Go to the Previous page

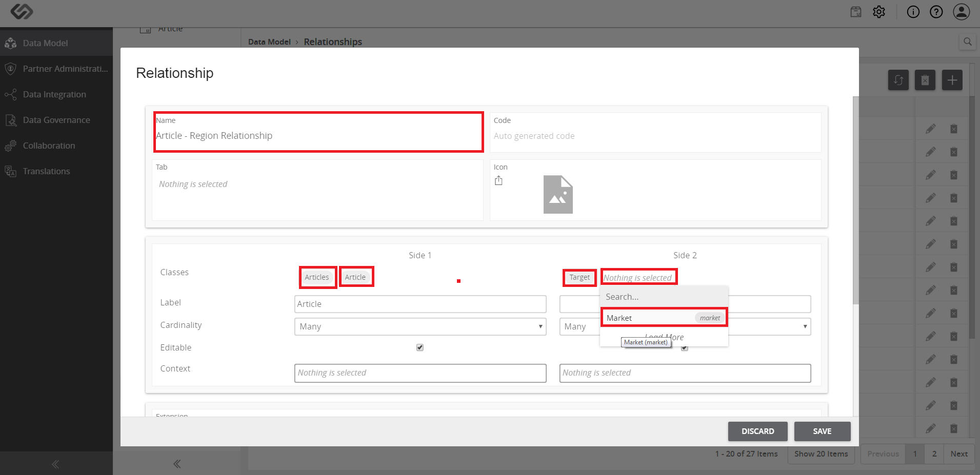coord(883,454)
